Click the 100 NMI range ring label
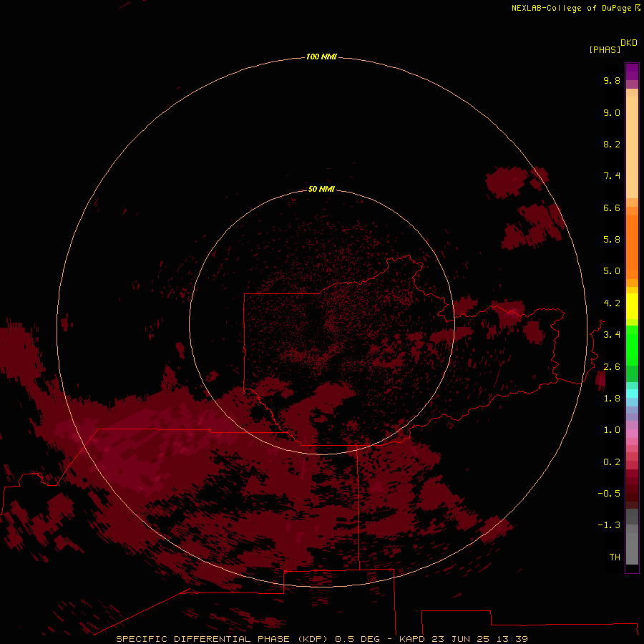Viewport: 644px width, 644px height. pos(321,57)
